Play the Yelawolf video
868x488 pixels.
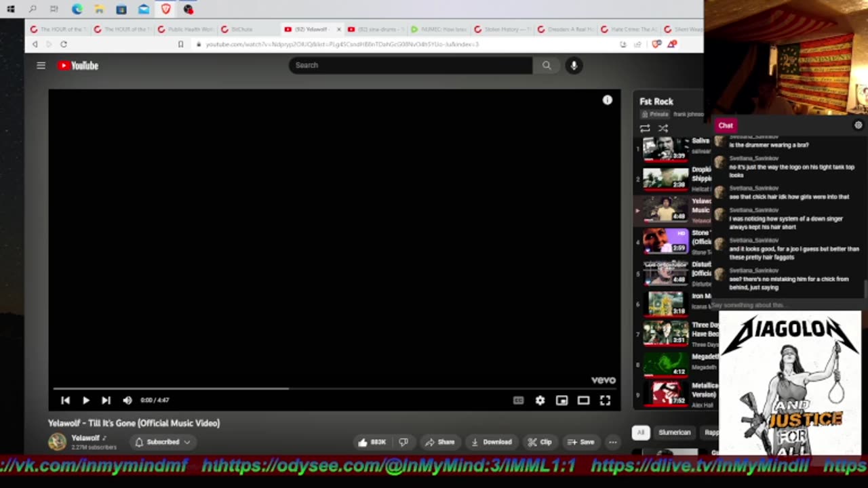coord(86,401)
